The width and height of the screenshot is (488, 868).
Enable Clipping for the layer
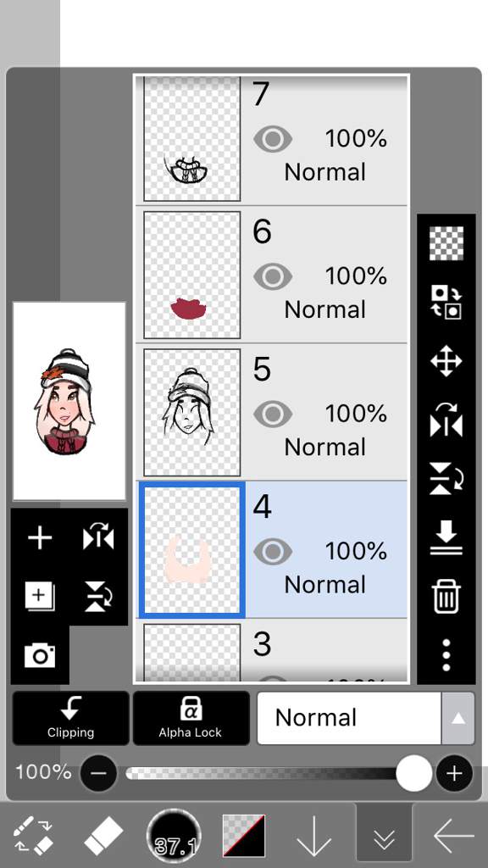click(x=71, y=718)
